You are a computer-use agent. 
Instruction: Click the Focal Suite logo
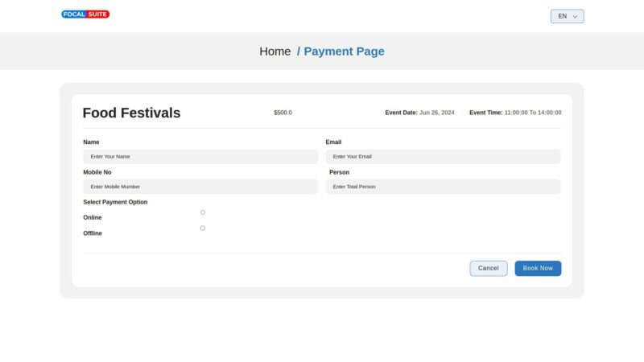click(x=85, y=14)
